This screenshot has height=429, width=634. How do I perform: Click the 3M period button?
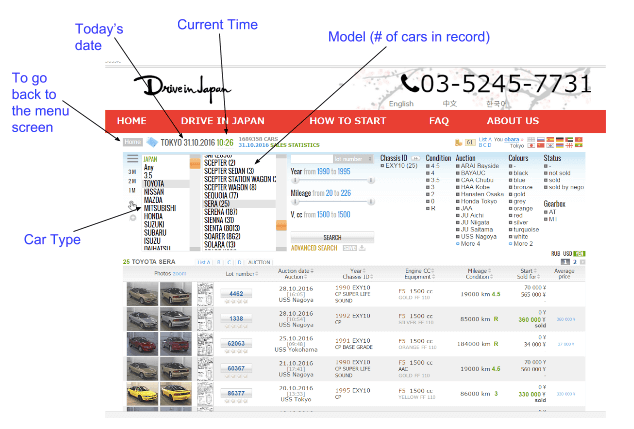pos(132,172)
